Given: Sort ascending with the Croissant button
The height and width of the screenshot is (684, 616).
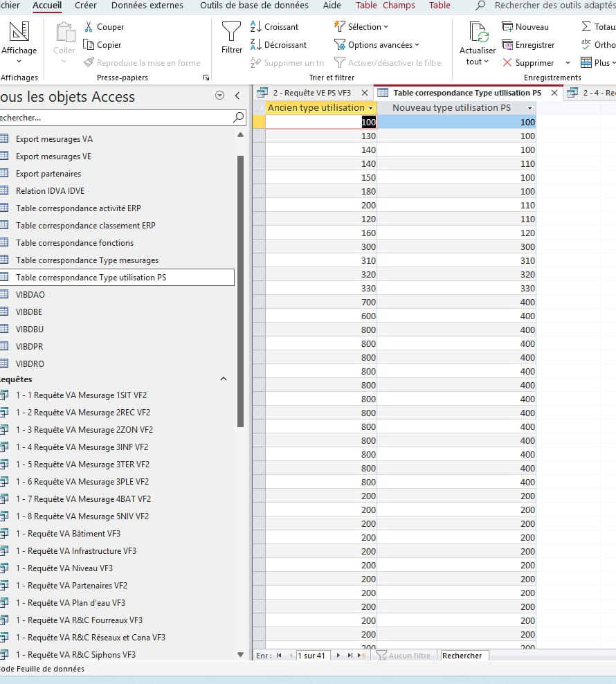Looking at the screenshot, I should tap(256, 27).
